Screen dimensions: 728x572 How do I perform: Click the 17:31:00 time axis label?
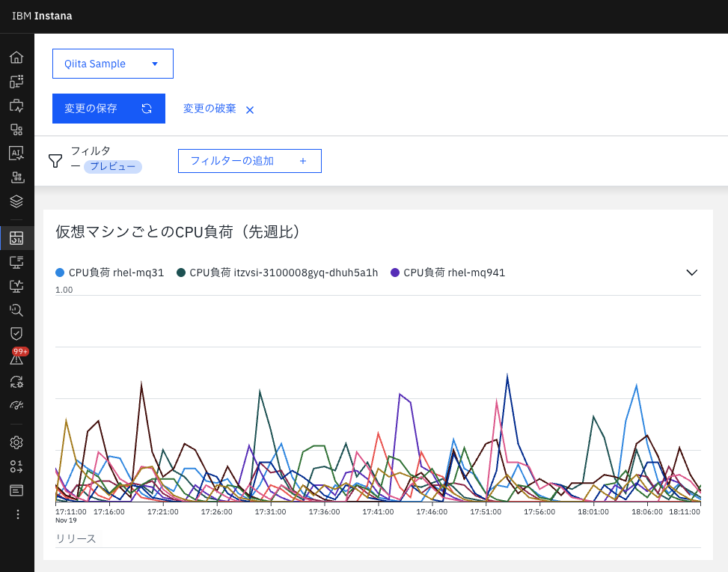(x=270, y=511)
